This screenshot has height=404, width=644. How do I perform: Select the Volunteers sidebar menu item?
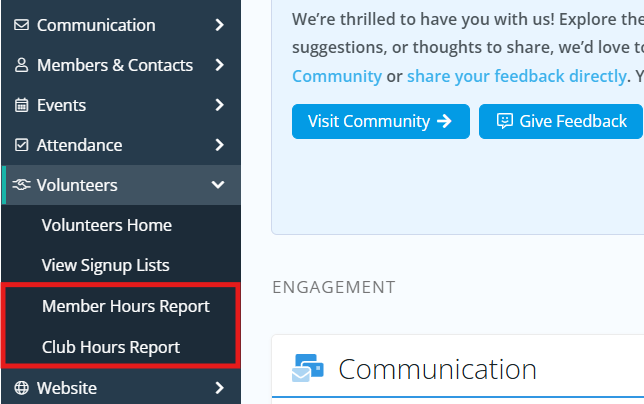pyautogui.click(x=121, y=185)
